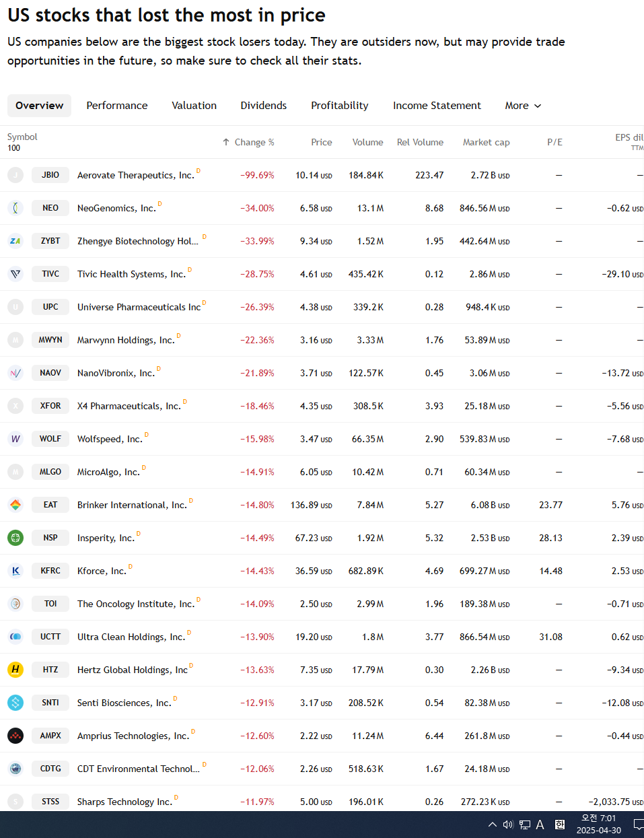Open Senti Biosciences, Inc. company link
This screenshot has width=644, height=838.
[x=124, y=703]
